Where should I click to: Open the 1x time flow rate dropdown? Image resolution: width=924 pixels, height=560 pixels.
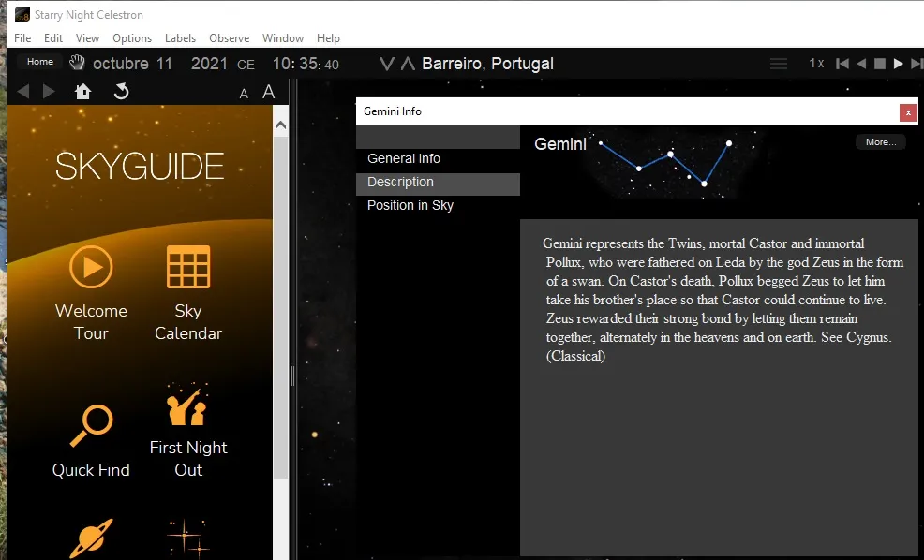[816, 64]
